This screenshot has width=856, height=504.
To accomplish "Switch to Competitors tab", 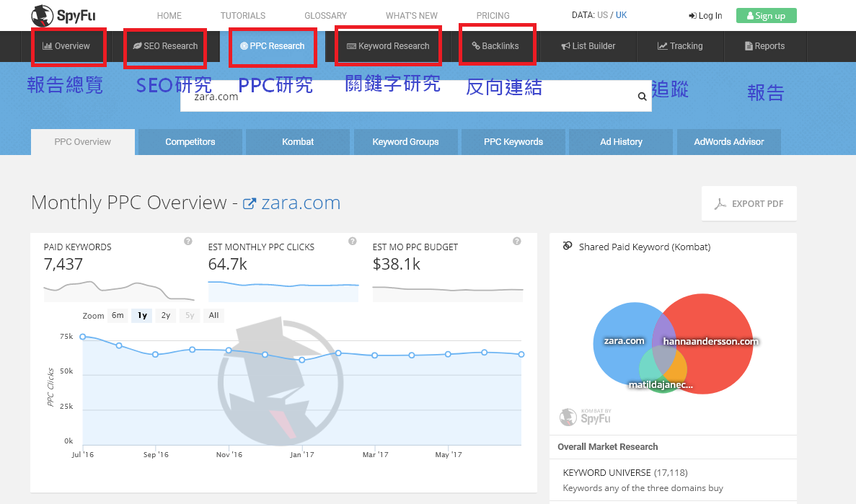I will [x=190, y=142].
